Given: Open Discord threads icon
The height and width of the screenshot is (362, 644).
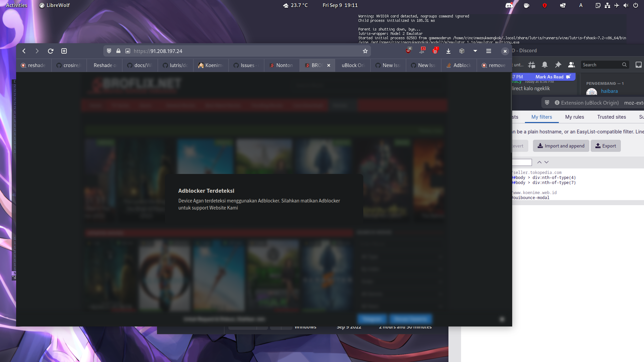Looking at the screenshot, I should tap(532, 65).
